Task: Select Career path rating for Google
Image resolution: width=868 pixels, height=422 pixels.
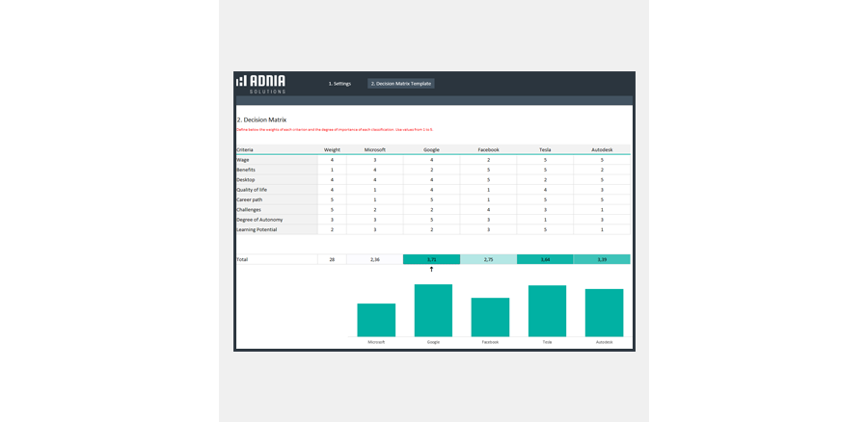Action: point(431,199)
